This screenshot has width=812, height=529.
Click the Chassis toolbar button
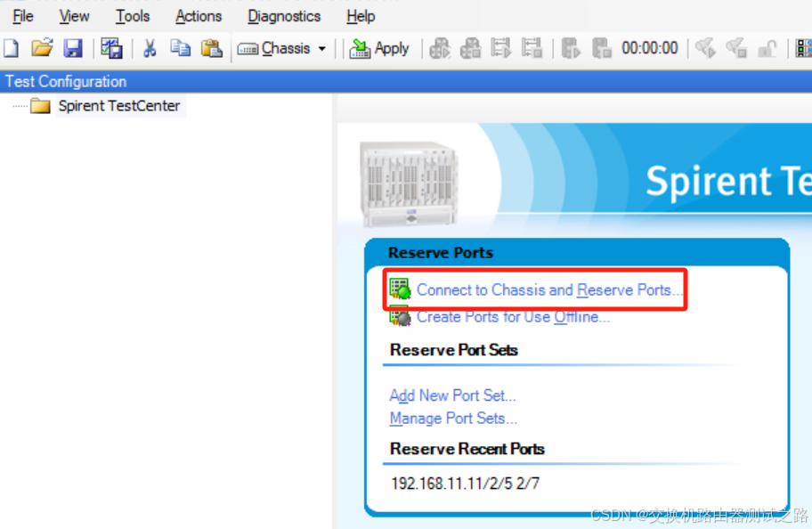[x=274, y=49]
